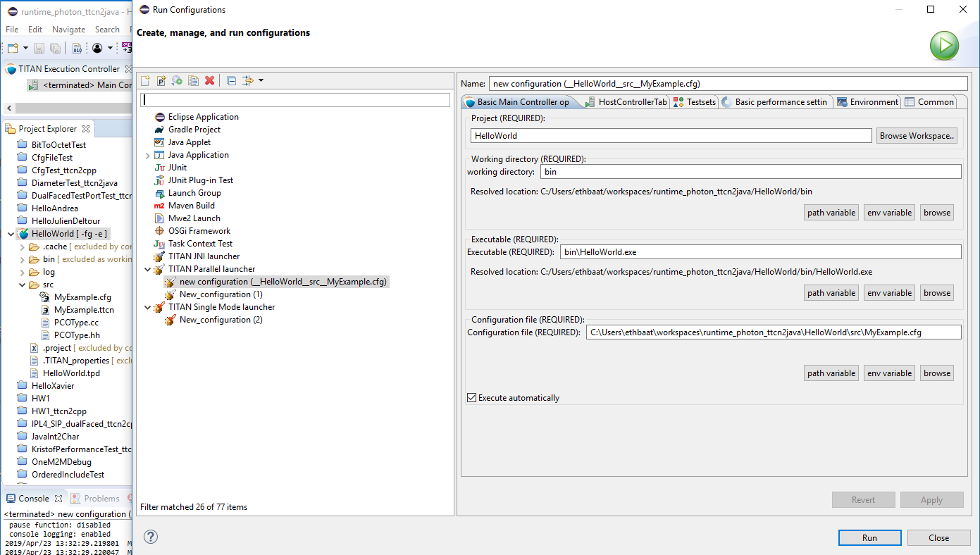Toggle Execute automatically checkbox
This screenshot has width=980, height=555.
tap(472, 398)
